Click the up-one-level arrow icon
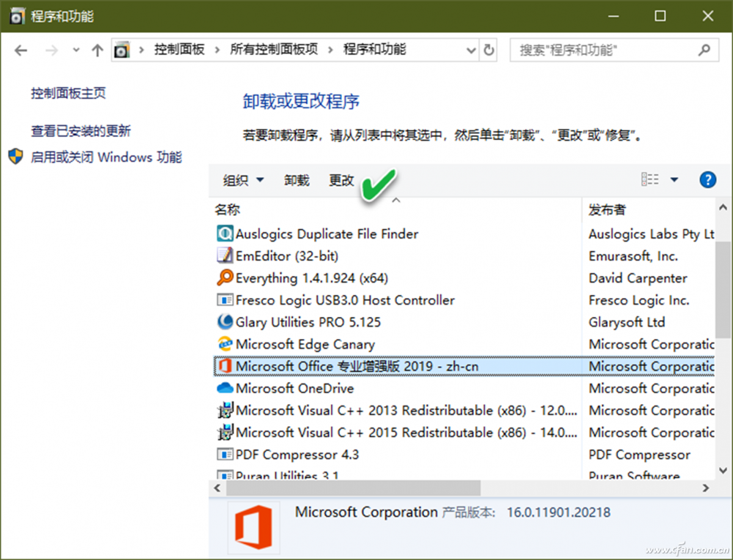 pos(97,51)
